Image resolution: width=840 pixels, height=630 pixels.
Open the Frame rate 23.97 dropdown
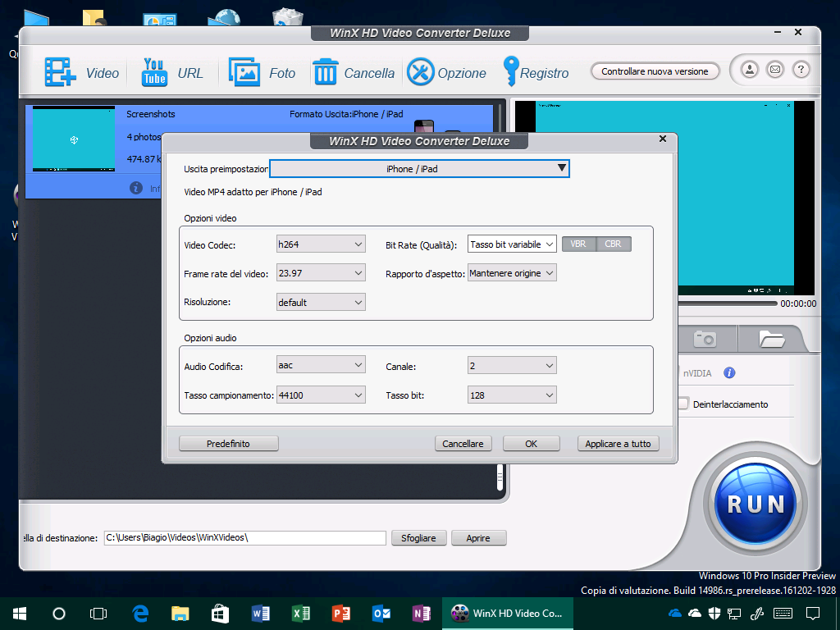321,272
